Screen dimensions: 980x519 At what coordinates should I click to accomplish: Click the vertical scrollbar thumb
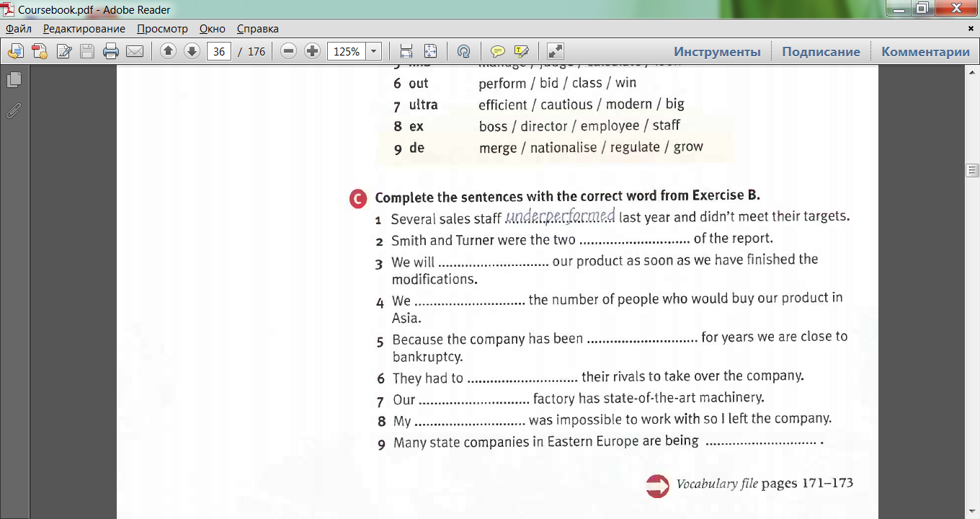[x=973, y=171]
